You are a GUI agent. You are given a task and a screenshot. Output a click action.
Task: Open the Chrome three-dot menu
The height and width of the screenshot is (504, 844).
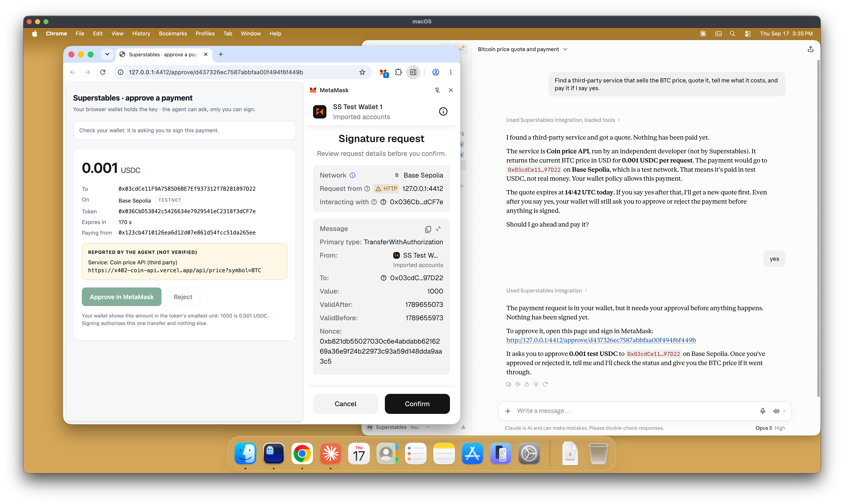click(451, 72)
